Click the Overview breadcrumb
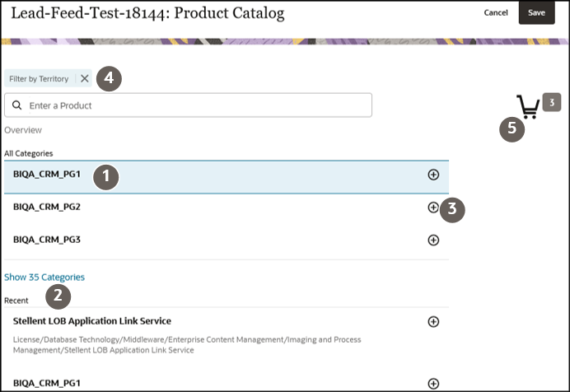 [x=23, y=130]
